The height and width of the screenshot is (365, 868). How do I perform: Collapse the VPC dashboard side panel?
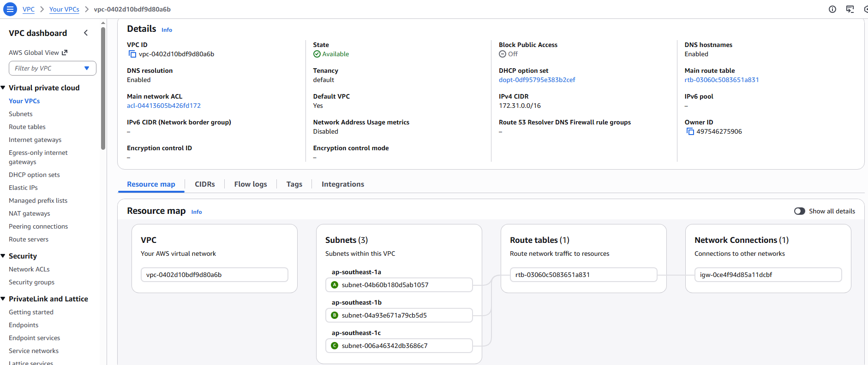pos(86,33)
